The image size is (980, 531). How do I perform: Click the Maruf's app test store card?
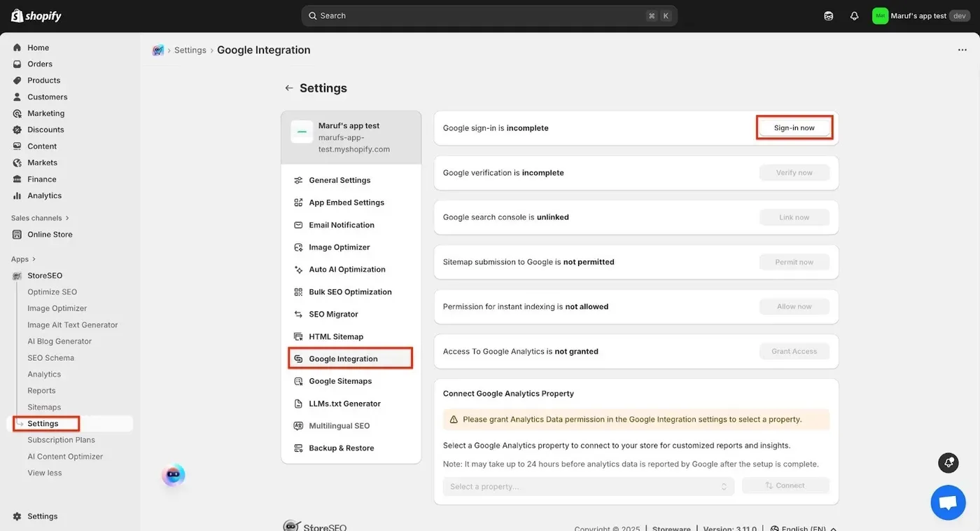(x=351, y=137)
